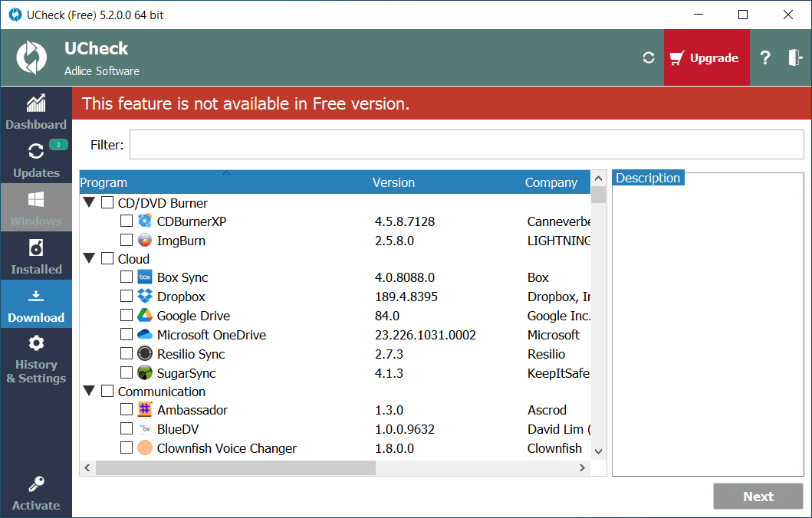Collapse the Cloud category group

pyautogui.click(x=89, y=259)
